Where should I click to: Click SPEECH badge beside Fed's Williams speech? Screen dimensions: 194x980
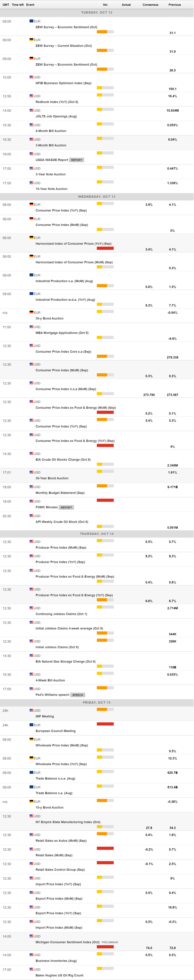(77, 695)
